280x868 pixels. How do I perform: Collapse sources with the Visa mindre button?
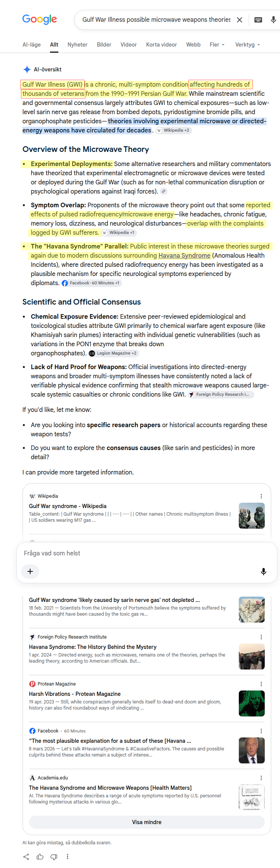click(x=147, y=822)
